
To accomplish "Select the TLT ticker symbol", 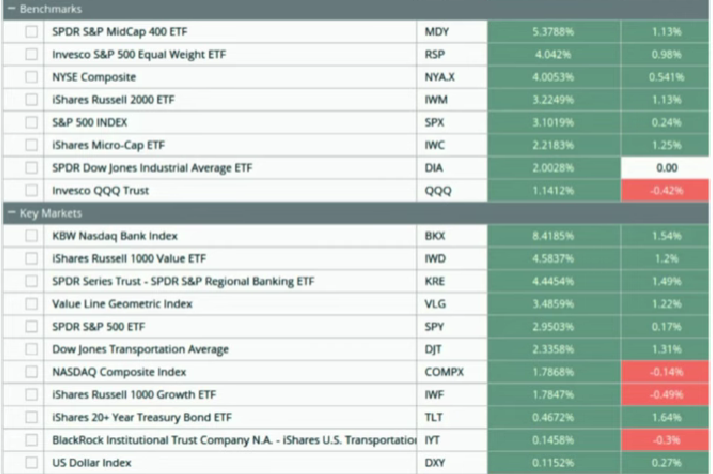I will (434, 418).
